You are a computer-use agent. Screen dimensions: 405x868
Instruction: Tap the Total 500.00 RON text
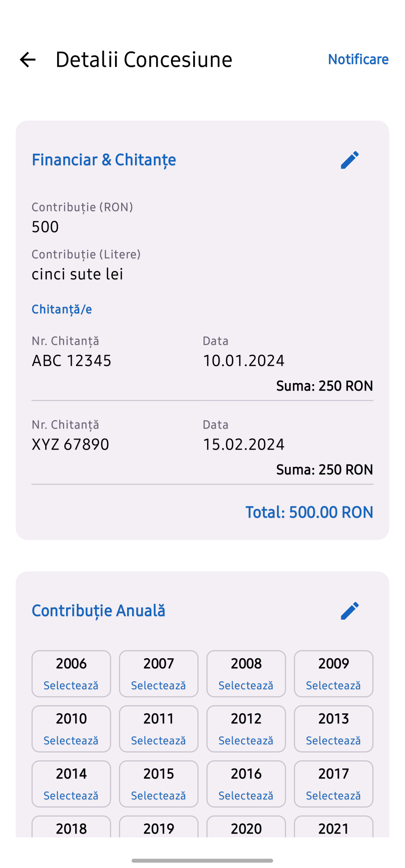pos(309,512)
